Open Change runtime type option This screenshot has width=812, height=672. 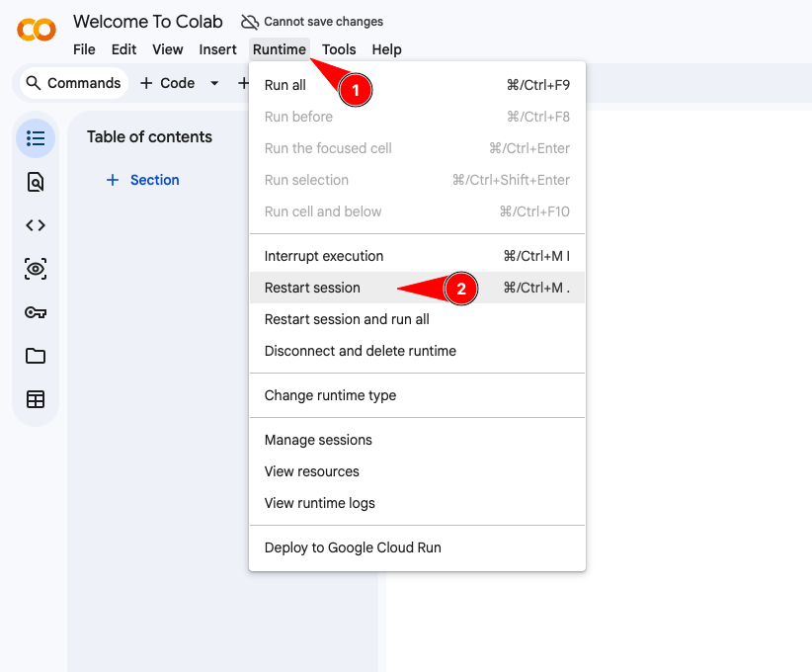tap(417, 395)
